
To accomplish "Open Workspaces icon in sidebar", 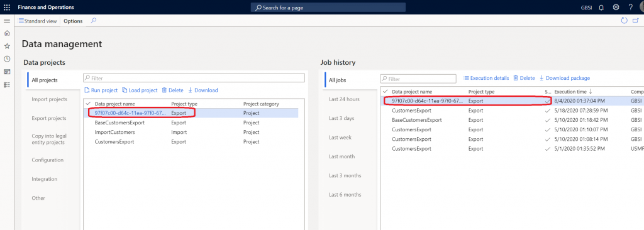I will pos(6,72).
